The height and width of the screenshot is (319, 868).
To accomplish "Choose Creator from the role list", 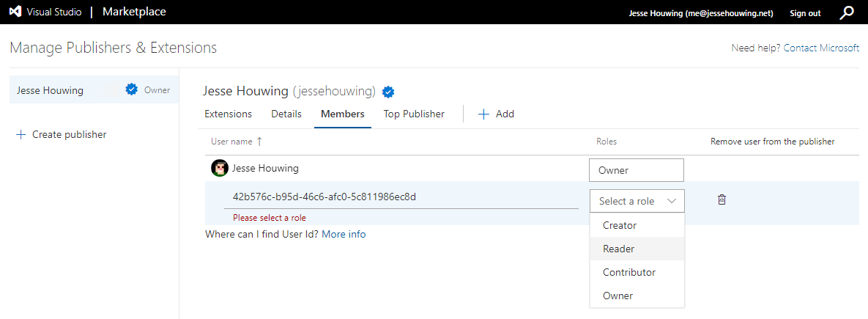I will (637, 225).
